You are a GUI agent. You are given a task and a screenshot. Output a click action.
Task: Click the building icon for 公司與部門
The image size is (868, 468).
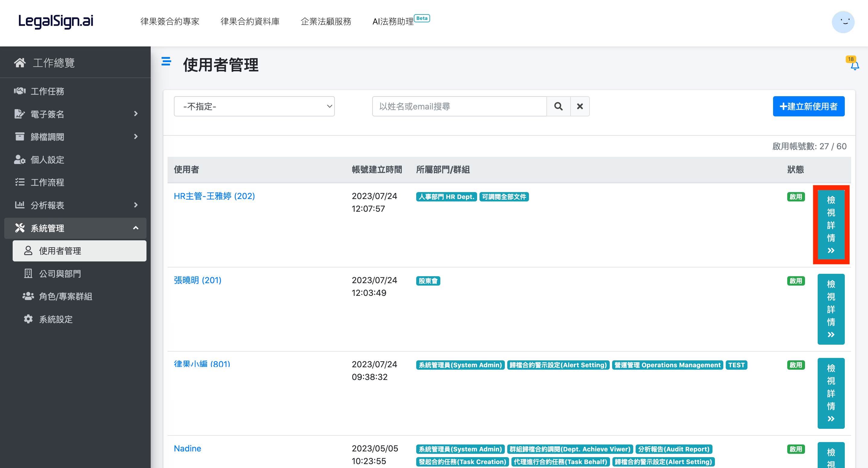click(x=28, y=274)
